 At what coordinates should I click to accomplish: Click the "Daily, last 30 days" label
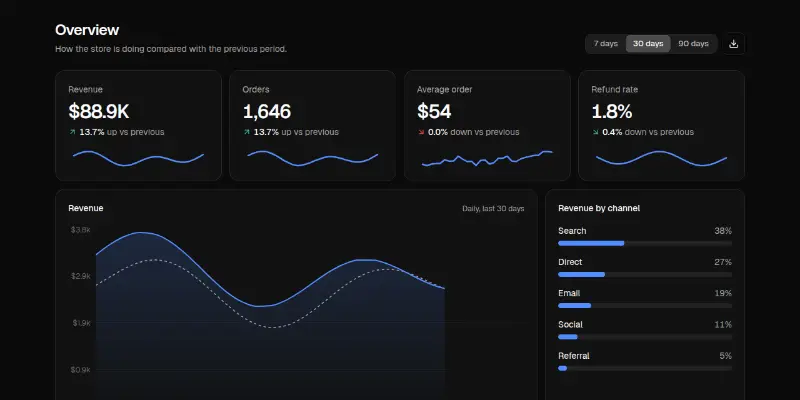(493, 209)
